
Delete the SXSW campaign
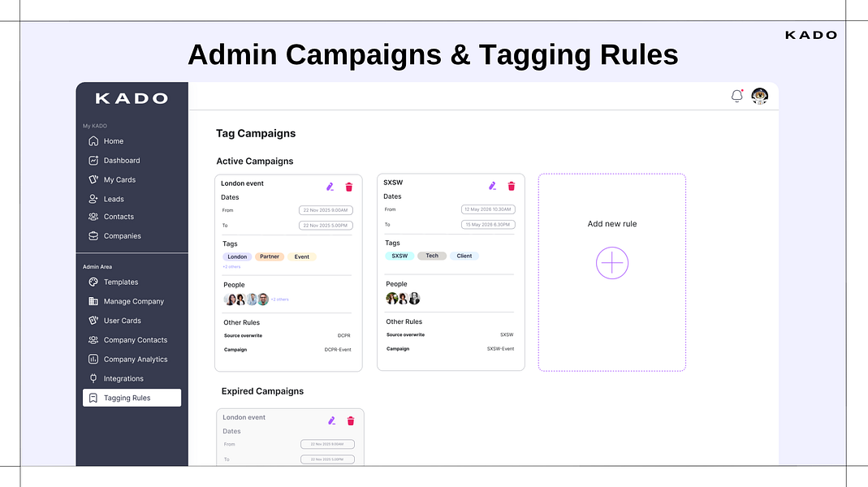tap(511, 186)
